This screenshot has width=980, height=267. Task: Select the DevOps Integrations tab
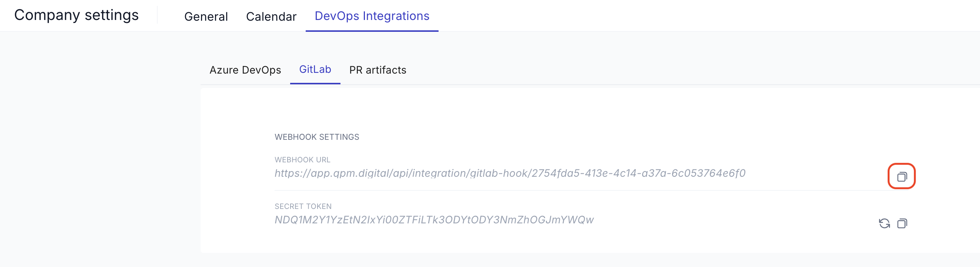[372, 16]
